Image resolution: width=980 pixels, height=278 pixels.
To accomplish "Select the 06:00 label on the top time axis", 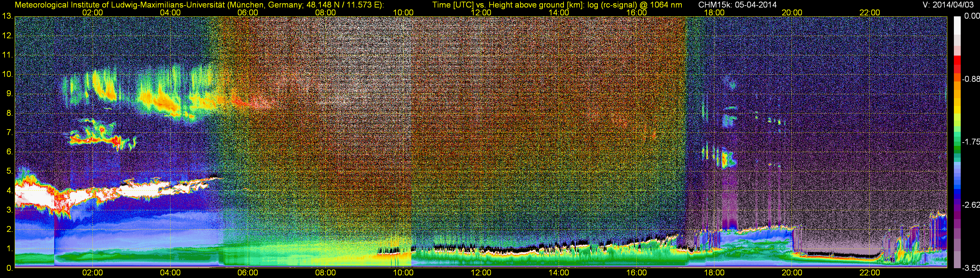I will [x=248, y=12].
